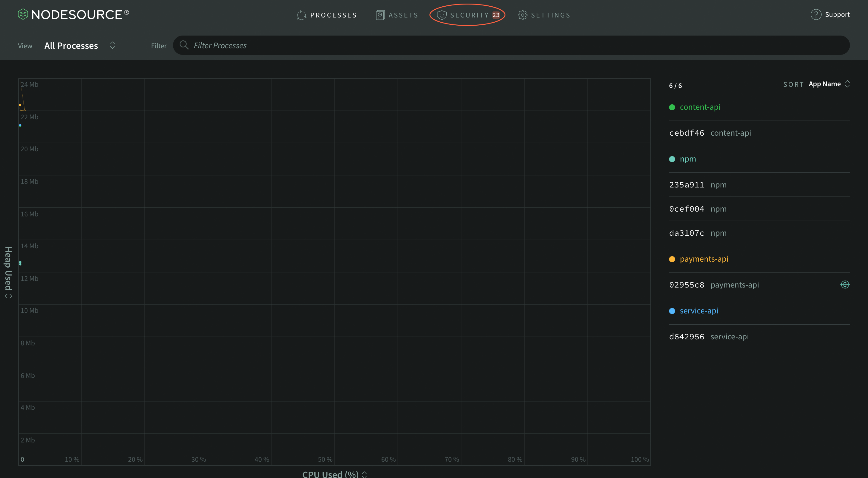
Task: Click the search magnifier icon
Action: (184, 45)
